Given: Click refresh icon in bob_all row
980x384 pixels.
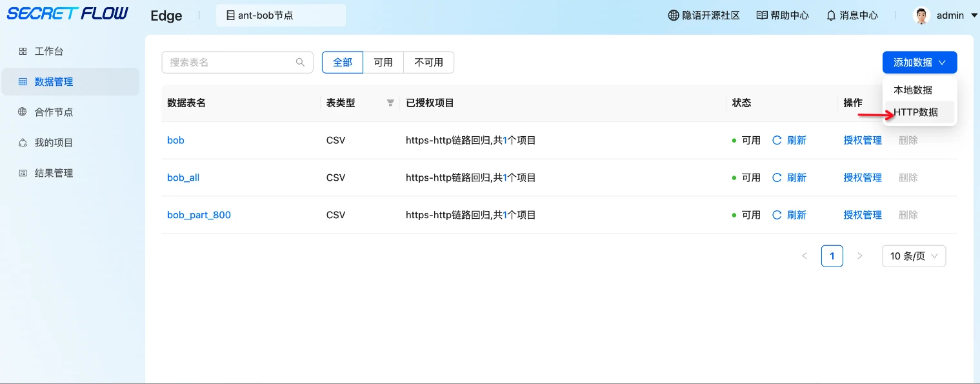Looking at the screenshot, I should pyautogui.click(x=777, y=177).
